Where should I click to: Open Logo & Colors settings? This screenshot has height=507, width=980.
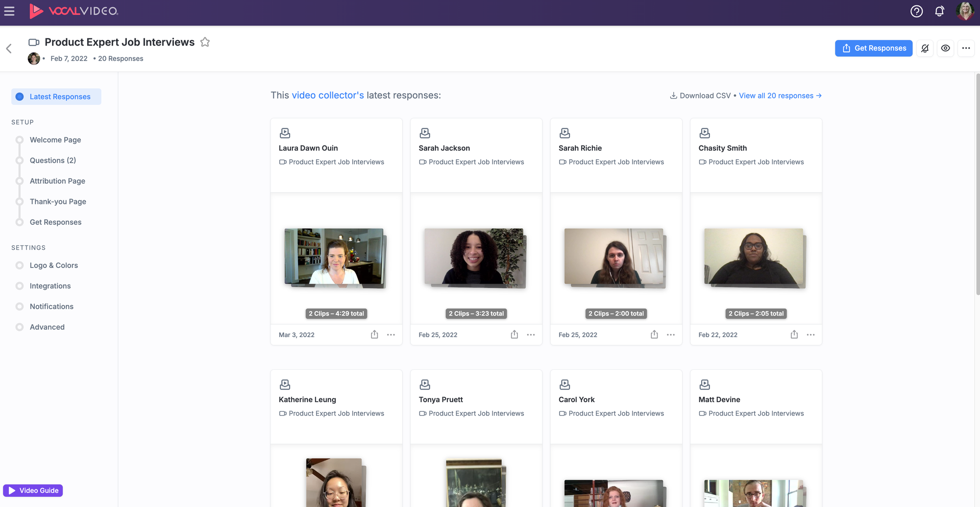point(54,265)
